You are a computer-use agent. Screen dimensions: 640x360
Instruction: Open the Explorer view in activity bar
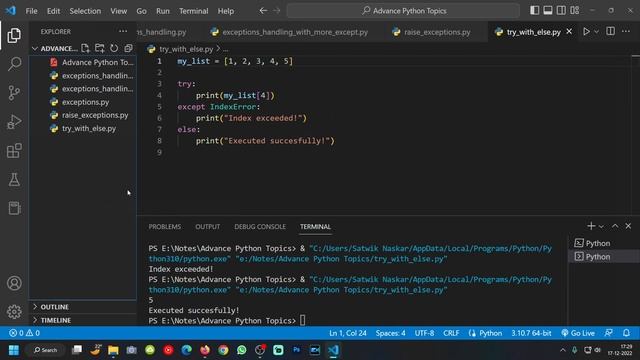[14, 36]
